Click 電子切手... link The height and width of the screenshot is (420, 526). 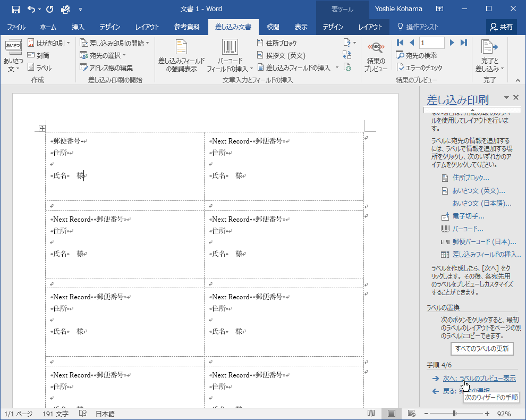click(468, 216)
